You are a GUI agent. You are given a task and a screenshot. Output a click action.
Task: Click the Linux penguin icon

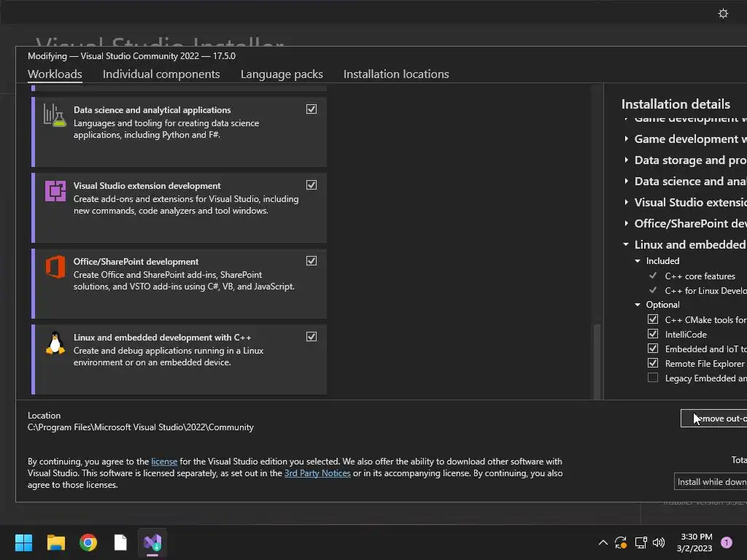click(x=55, y=343)
